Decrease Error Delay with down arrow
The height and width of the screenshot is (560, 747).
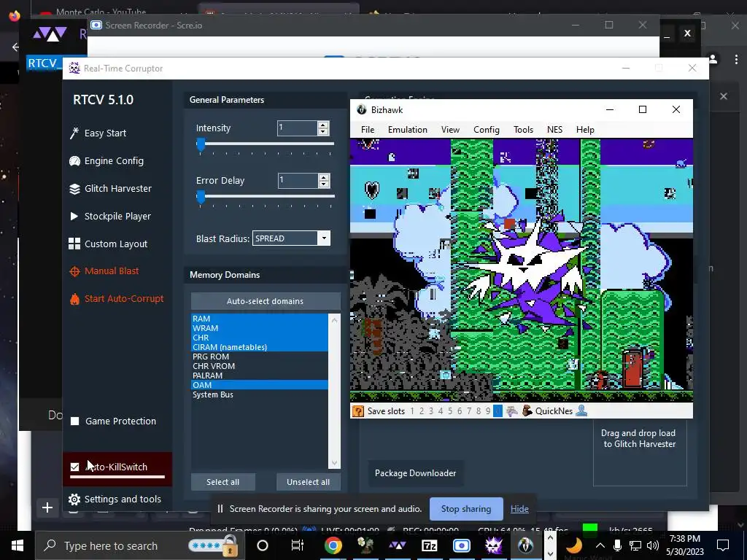click(324, 184)
